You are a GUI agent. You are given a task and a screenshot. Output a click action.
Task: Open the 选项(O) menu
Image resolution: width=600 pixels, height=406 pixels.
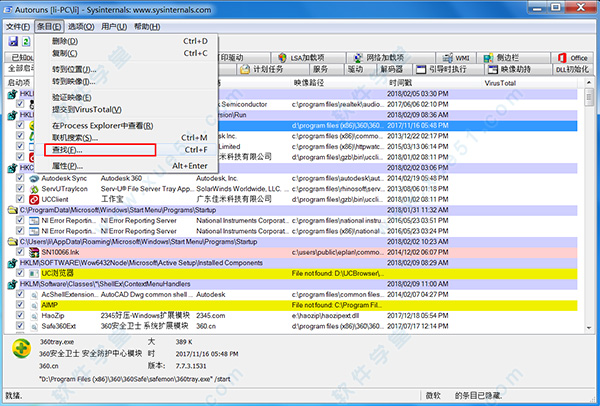pyautogui.click(x=81, y=27)
